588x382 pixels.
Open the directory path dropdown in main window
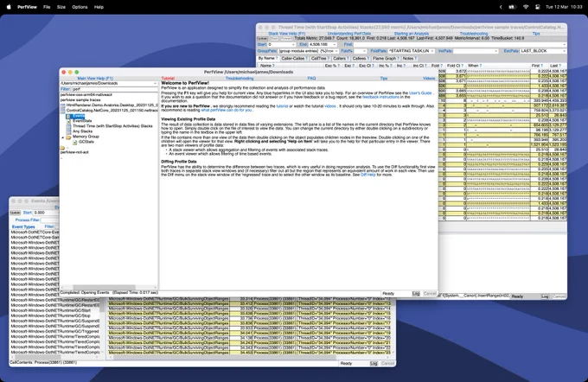[155, 84]
